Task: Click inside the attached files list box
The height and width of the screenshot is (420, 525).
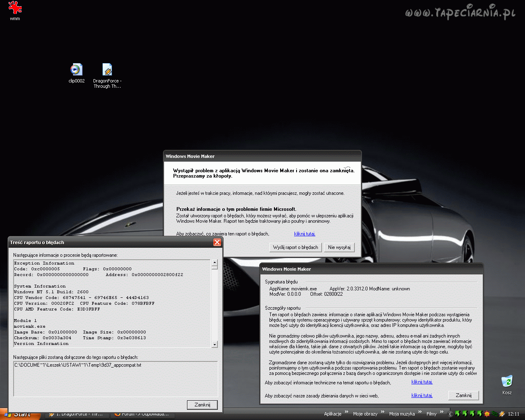Action: click(x=116, y=379)
